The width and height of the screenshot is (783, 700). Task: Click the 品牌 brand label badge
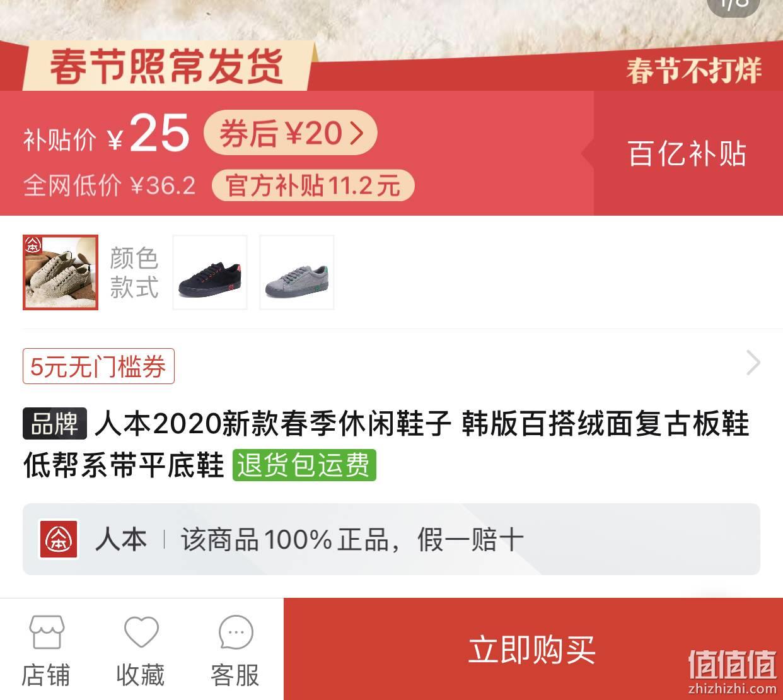(55, 423)
